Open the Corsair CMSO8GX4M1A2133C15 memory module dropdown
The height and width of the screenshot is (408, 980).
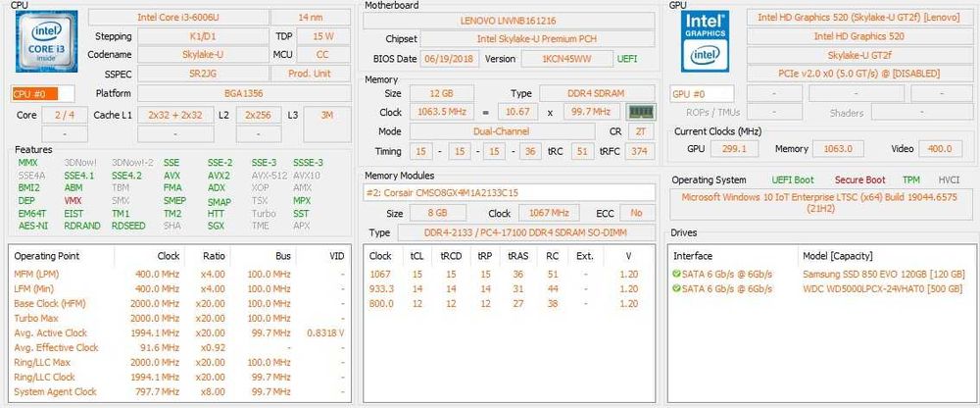[x=509, y=193]
